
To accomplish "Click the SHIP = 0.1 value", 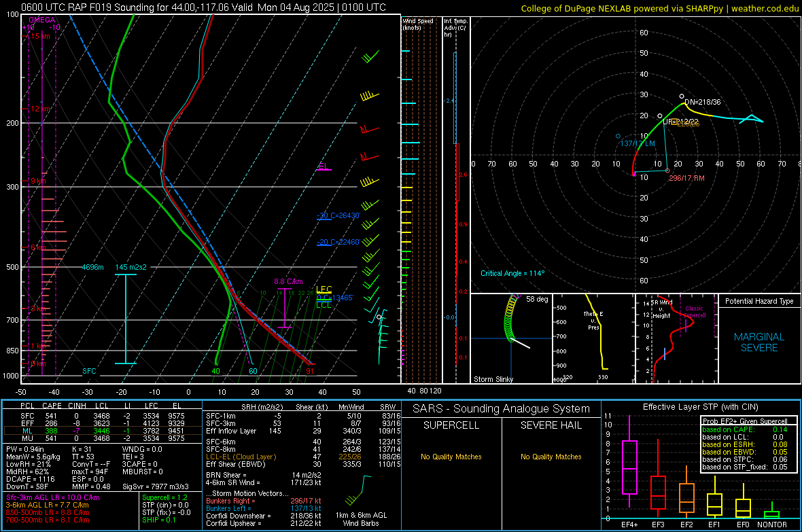I will [x=159, y=520].
